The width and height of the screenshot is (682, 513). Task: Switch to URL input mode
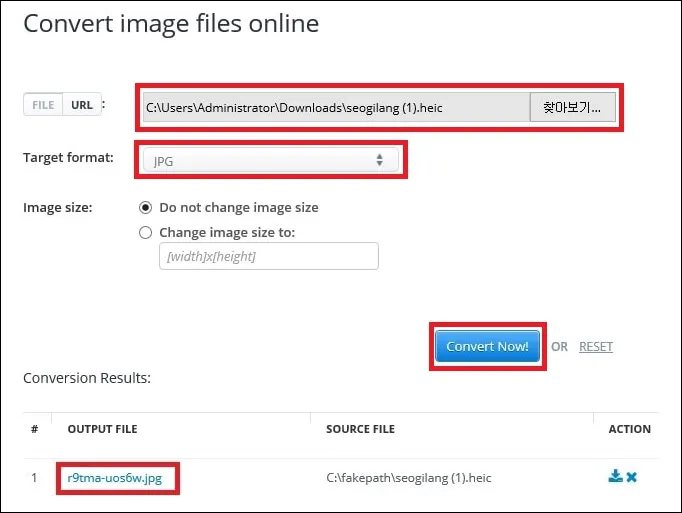click(x=81, y=104)
